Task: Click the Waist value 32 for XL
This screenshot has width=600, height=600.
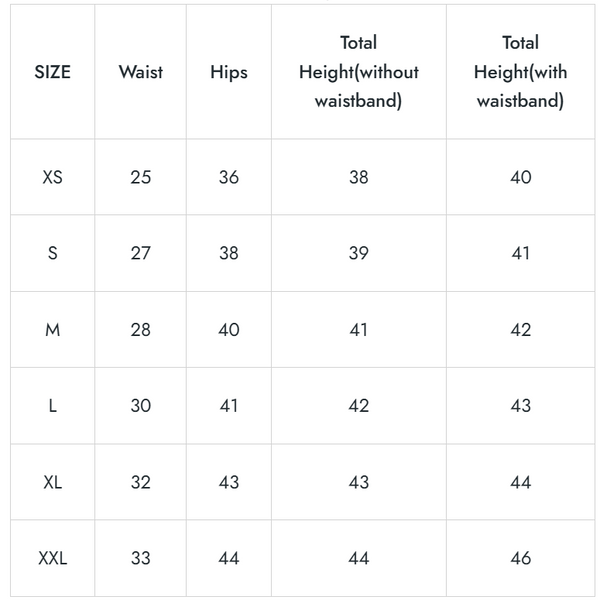Action: point(140,482)
